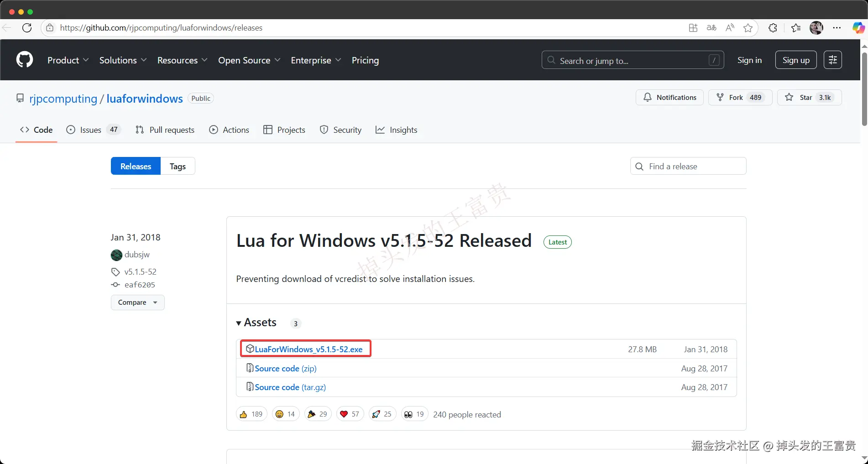868x464 pixels.
Task: Open commit eaf6205
Action: (140, 285)
